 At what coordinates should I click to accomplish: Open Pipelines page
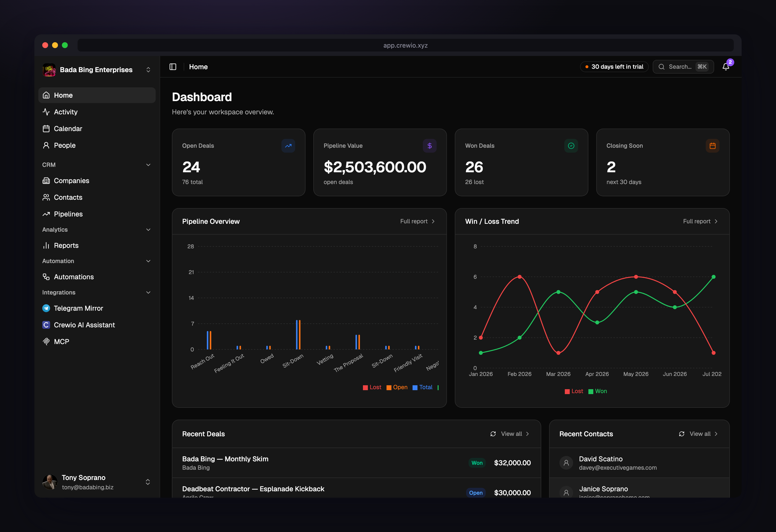[97, 214]
